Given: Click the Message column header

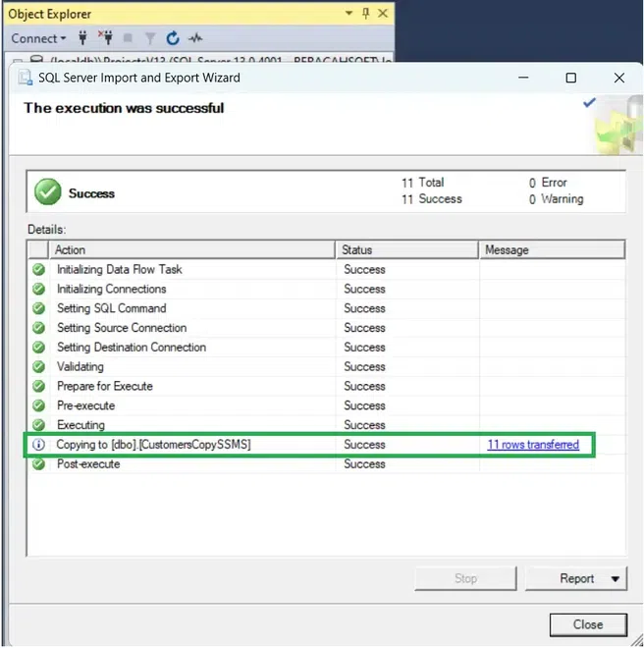Looking at the screenshot, I should [x=552, y=250].
